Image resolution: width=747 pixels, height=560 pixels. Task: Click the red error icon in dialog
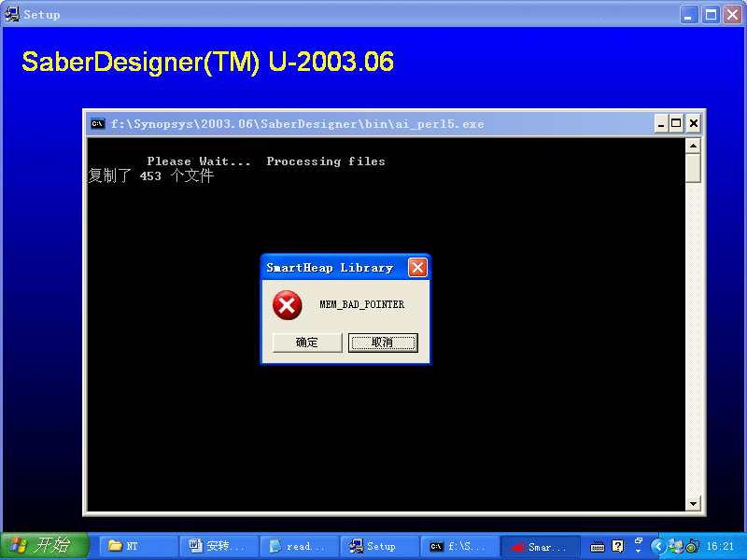click(287, 305)
